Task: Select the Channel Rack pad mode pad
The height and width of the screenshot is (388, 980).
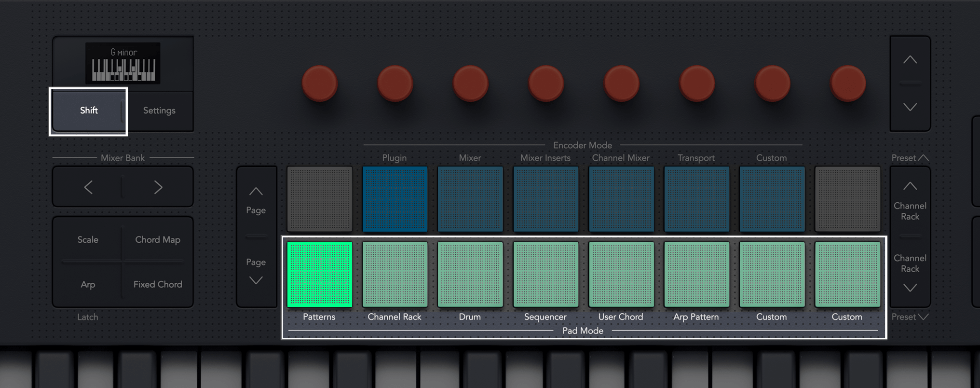Action: click(395, 274)
